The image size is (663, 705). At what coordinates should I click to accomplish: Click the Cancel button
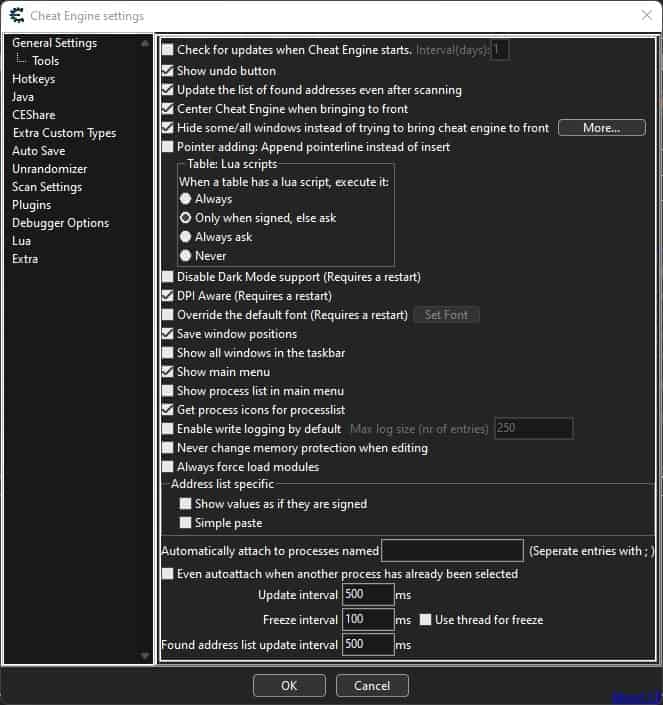pos(372,686)
